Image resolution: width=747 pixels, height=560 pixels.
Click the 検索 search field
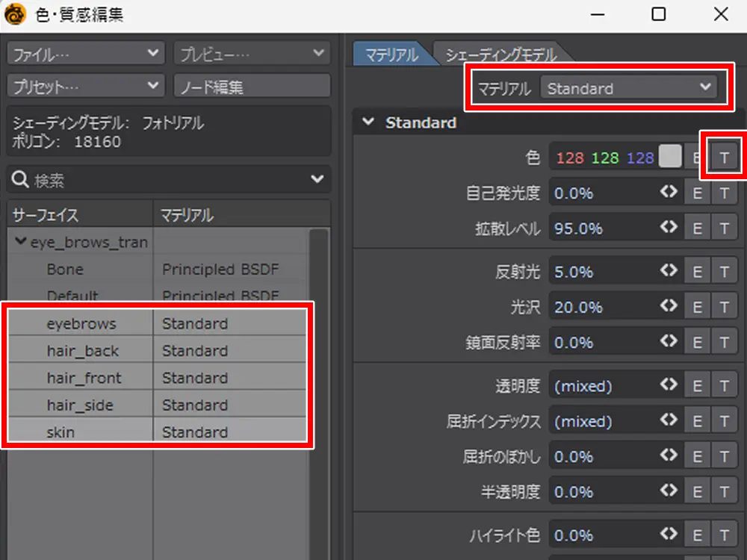157,179
